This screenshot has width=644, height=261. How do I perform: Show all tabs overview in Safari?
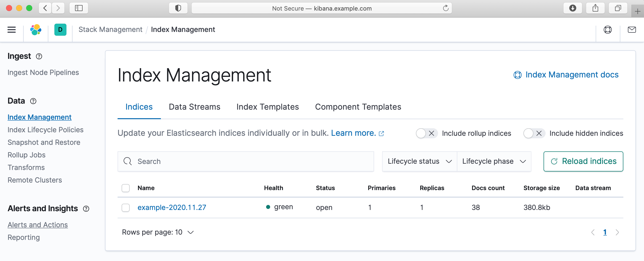tap(618, 8)
